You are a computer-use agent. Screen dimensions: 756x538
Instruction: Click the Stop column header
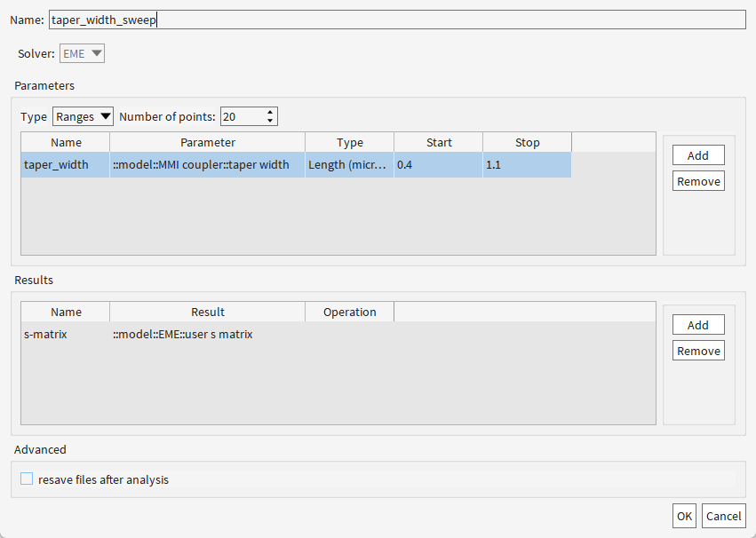click(527, 143)
